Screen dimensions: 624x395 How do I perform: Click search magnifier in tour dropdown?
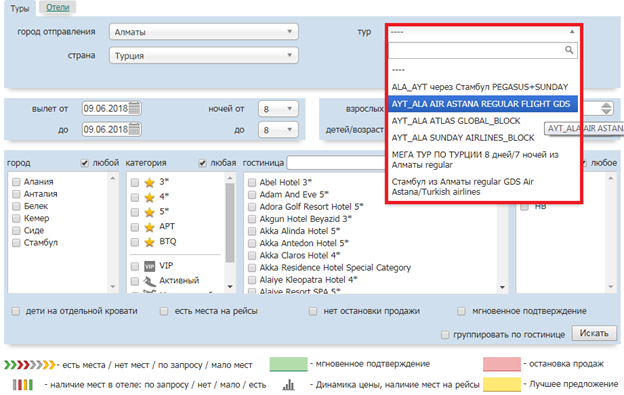point(569,50)
